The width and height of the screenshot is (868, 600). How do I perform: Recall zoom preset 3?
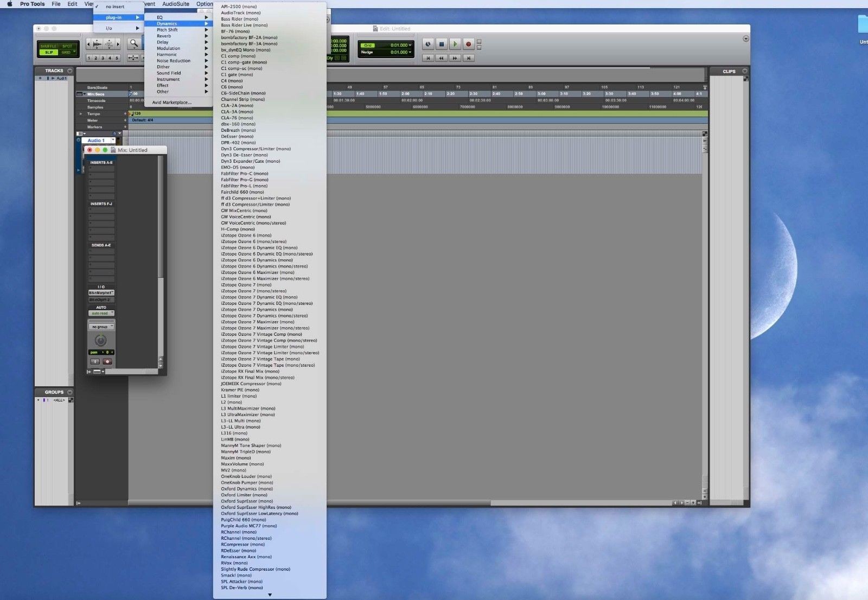point(103,58)
